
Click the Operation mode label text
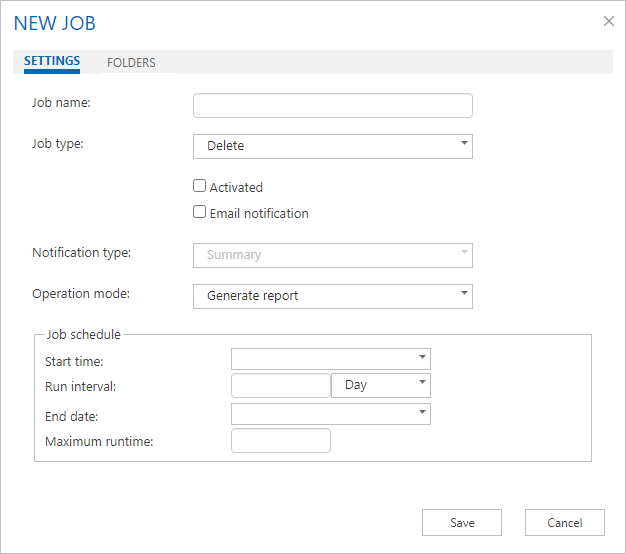coord(82,295)
